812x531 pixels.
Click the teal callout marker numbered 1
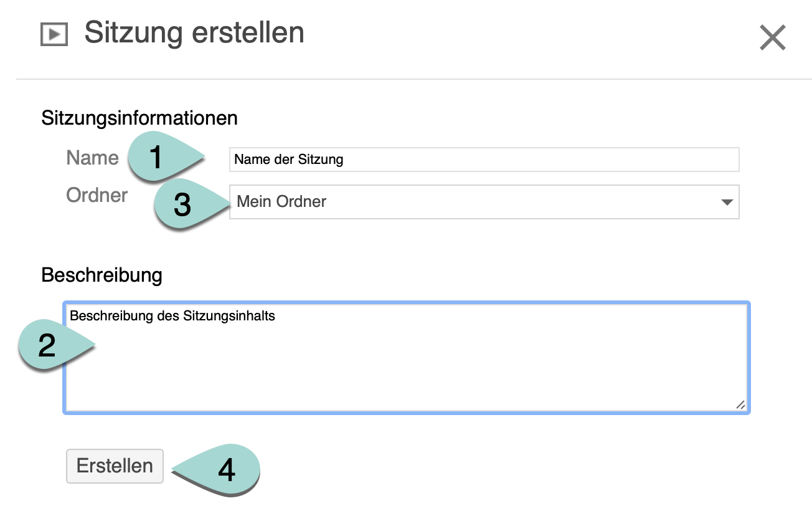pyautogui.click(x=156, y=157)
